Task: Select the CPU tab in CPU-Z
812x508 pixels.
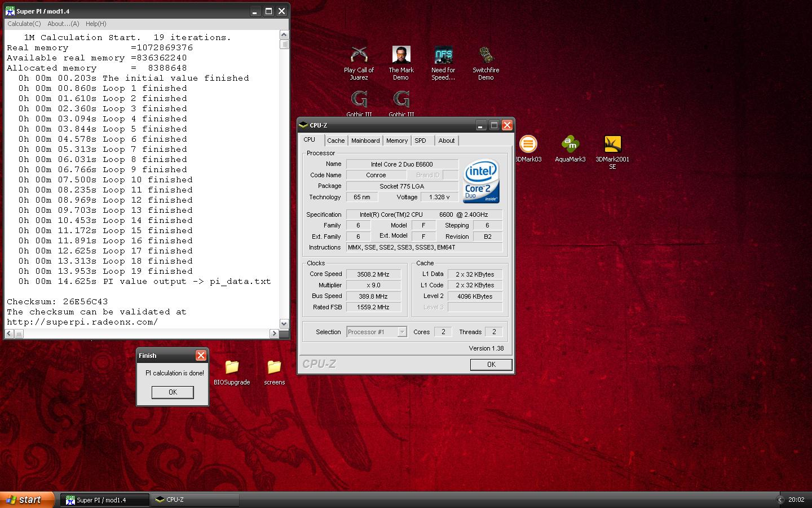Action: coord(310,139)
